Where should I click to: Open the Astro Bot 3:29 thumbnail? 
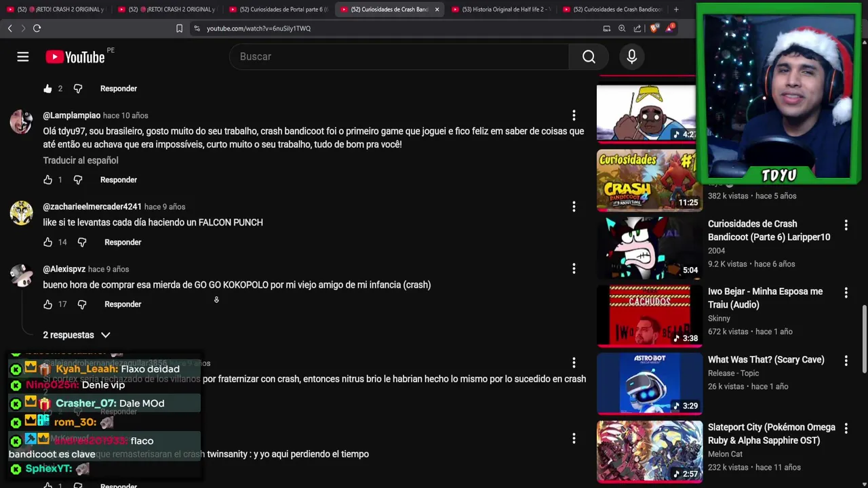click(650, 384)
